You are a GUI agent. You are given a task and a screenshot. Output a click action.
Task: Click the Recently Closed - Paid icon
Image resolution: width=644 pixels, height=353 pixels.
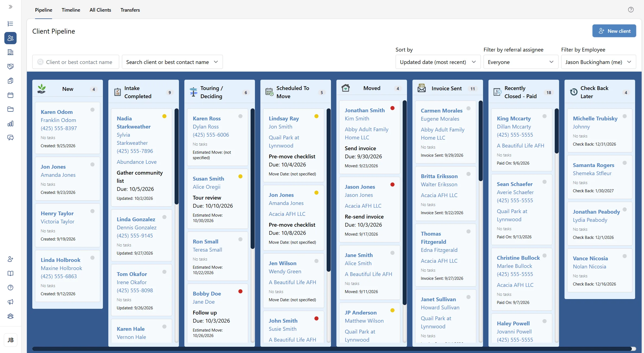(x=497, y=92)
